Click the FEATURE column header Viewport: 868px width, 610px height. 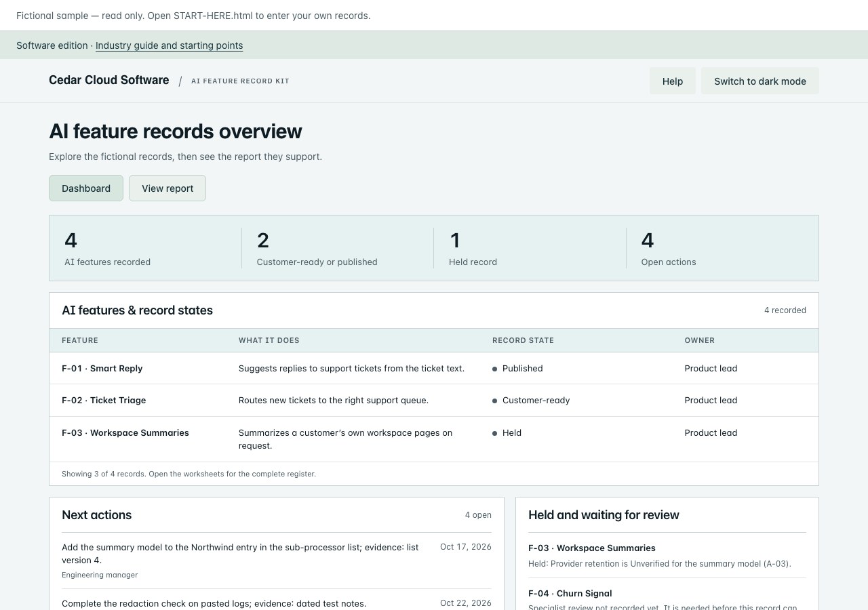tap(80, 340)
